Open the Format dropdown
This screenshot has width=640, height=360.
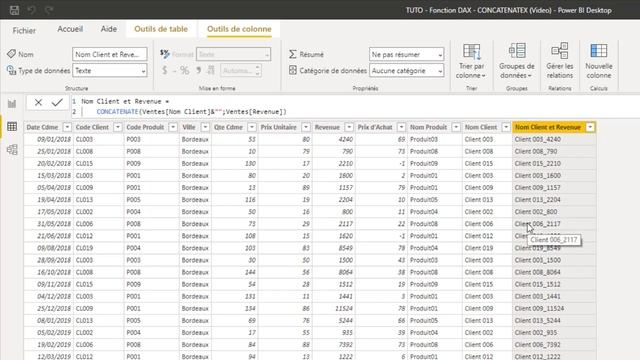[233, 54]
